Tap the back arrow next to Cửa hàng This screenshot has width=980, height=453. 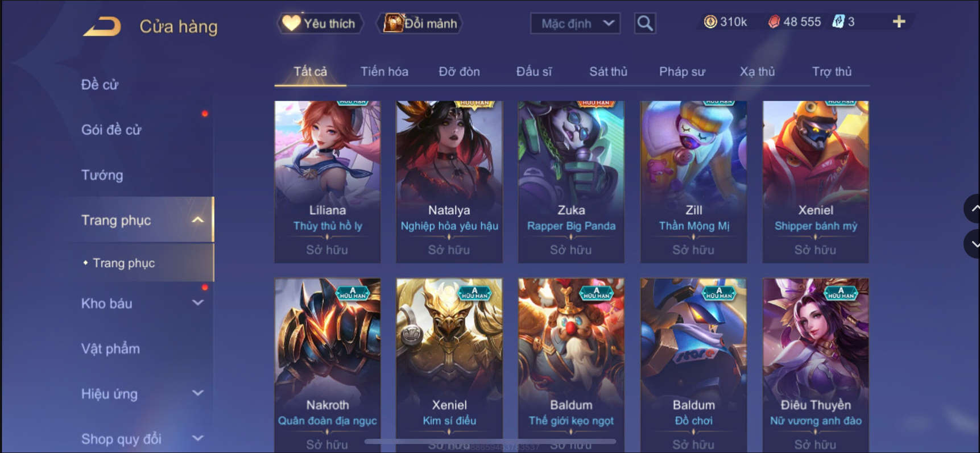coord(102,27)
